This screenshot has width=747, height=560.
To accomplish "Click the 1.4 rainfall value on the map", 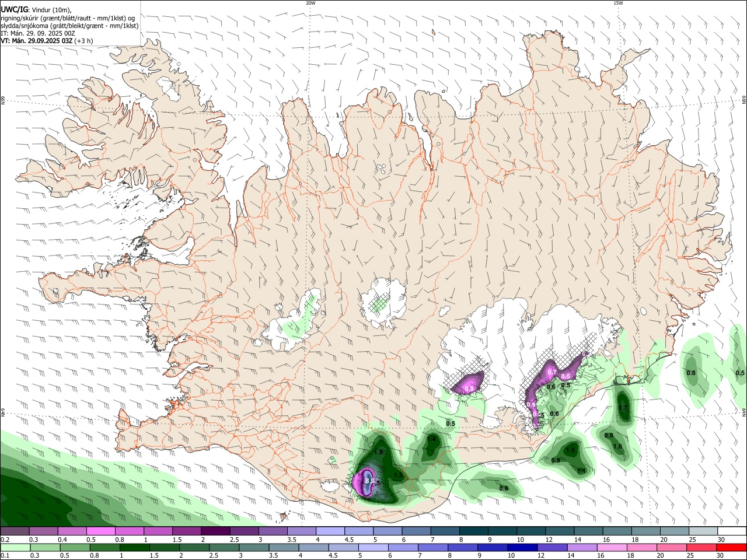I will tap(432, 439).
